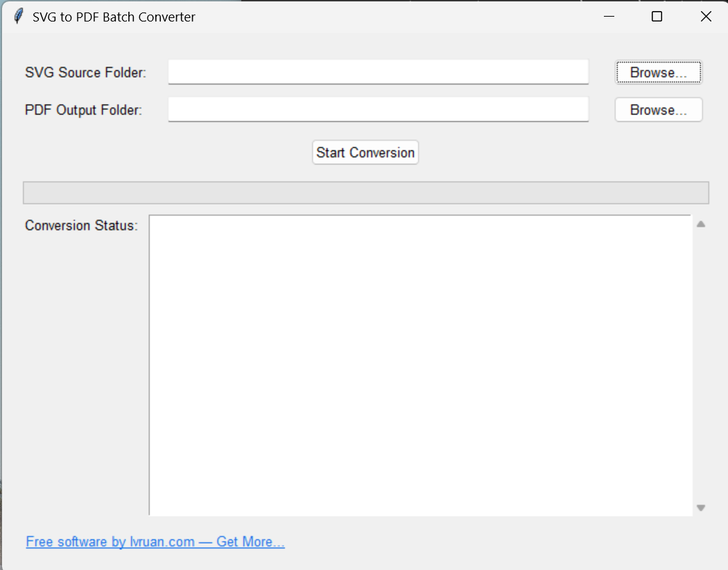Screen dimensions: 728x570
Task: Select the PDF Output Folder label
Action: point(83,110)
